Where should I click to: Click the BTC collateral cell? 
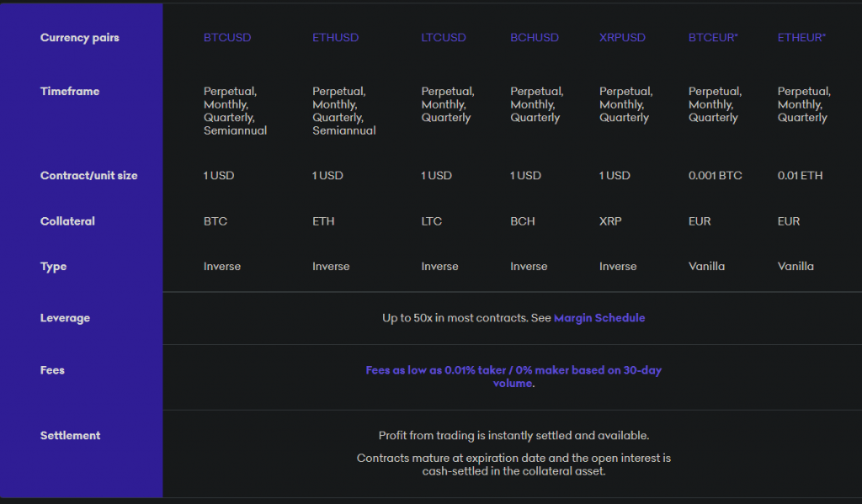point(215,221)
